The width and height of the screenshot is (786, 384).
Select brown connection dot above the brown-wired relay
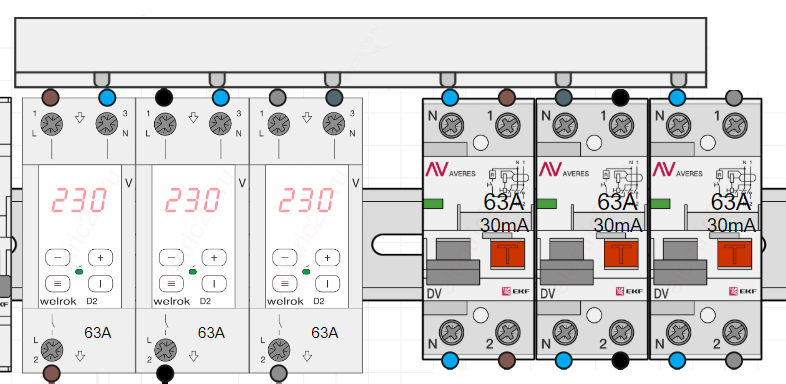coord(51,97)
